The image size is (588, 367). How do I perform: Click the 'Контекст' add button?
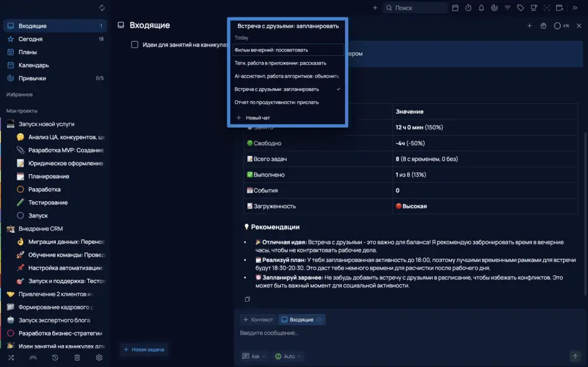(258, 320)
